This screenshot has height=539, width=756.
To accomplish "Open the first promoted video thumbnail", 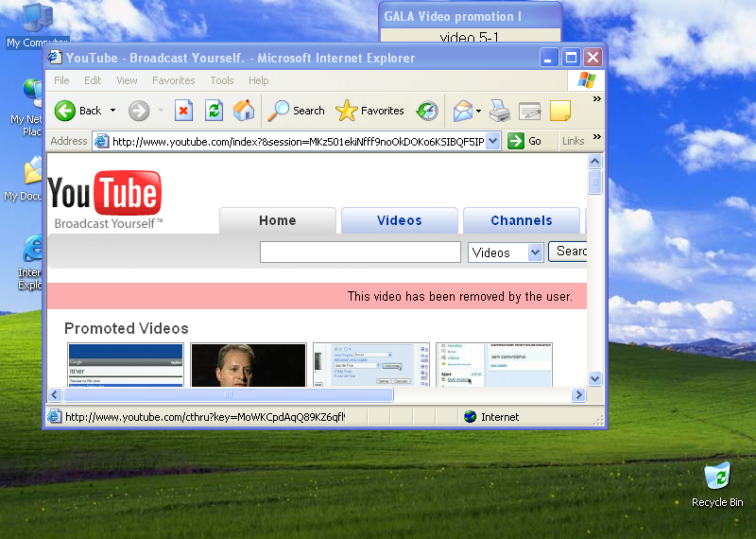I will click(x=126, y=365).
